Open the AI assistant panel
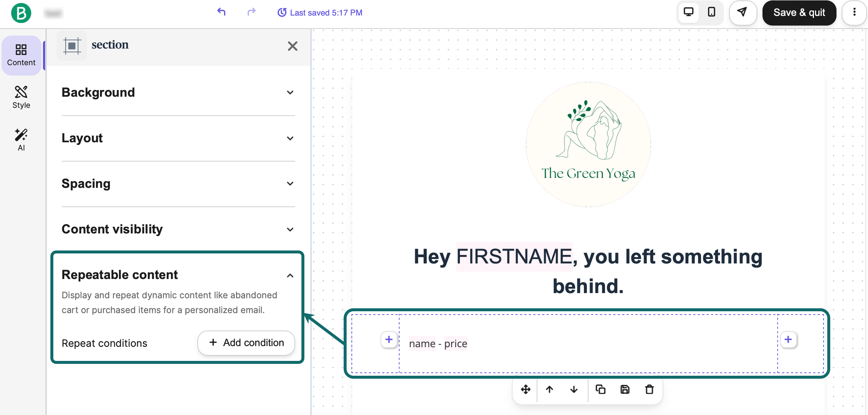 21,139
